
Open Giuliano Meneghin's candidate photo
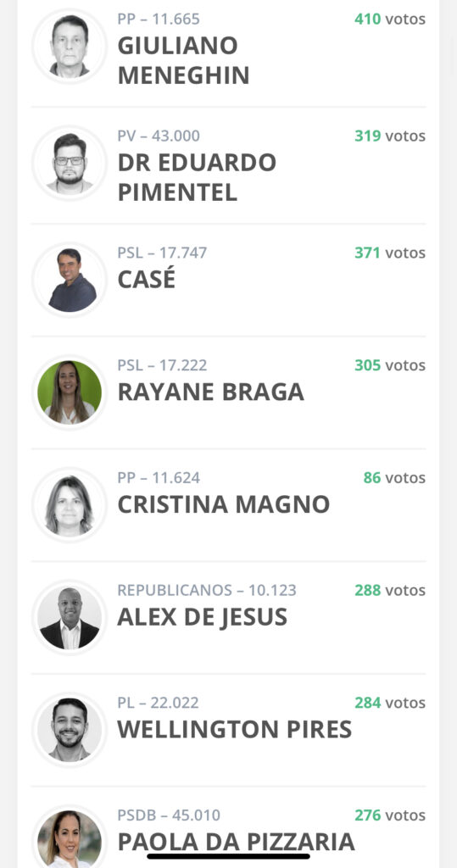pos(70,46)
